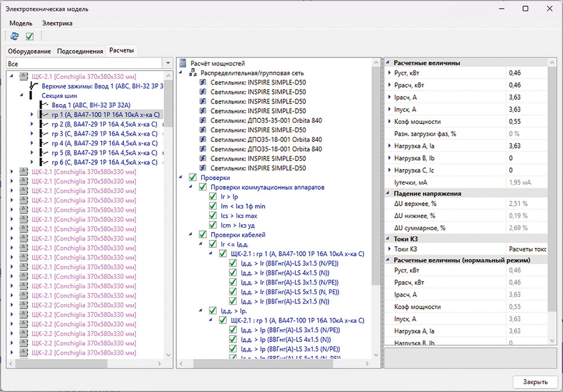Click the refresh icon in the toolbar
This screenshot has width=563, height=392.
point(15,37)
